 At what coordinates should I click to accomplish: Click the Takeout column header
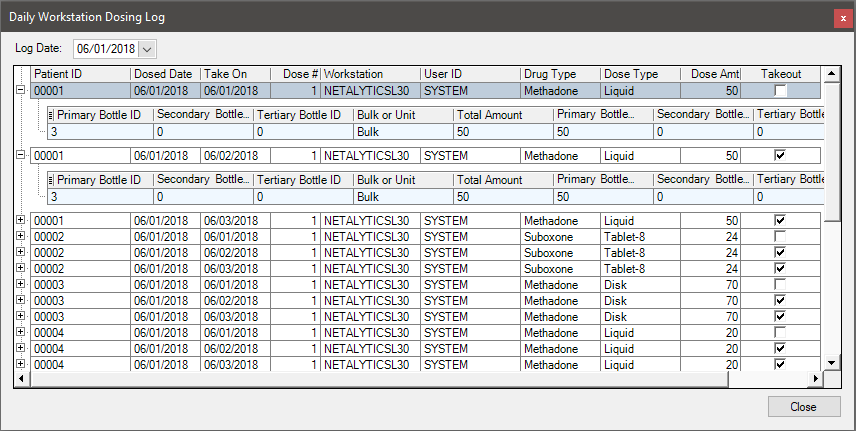click(x=781, y=74)
